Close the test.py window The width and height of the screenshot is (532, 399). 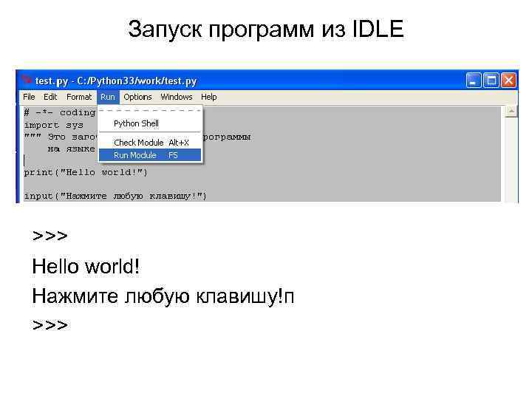click(x=508, y=81)
